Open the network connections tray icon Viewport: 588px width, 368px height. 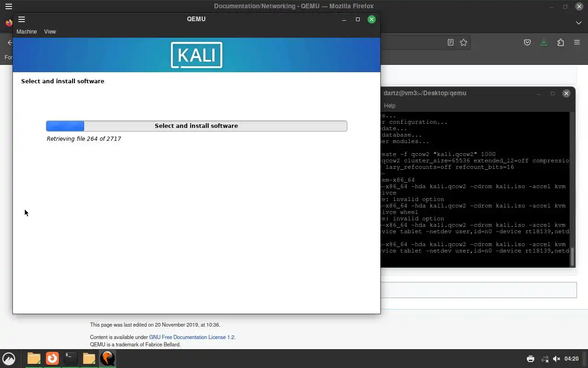pos(545,359)
